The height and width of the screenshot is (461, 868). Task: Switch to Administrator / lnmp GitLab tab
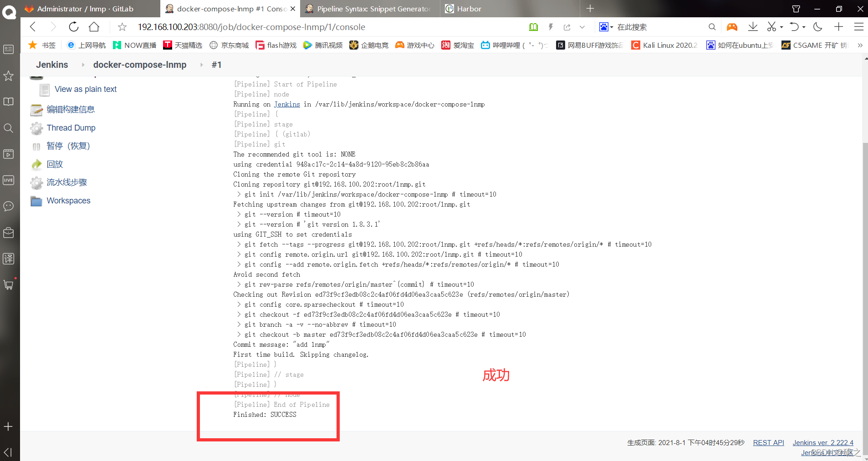pos(90,9)
